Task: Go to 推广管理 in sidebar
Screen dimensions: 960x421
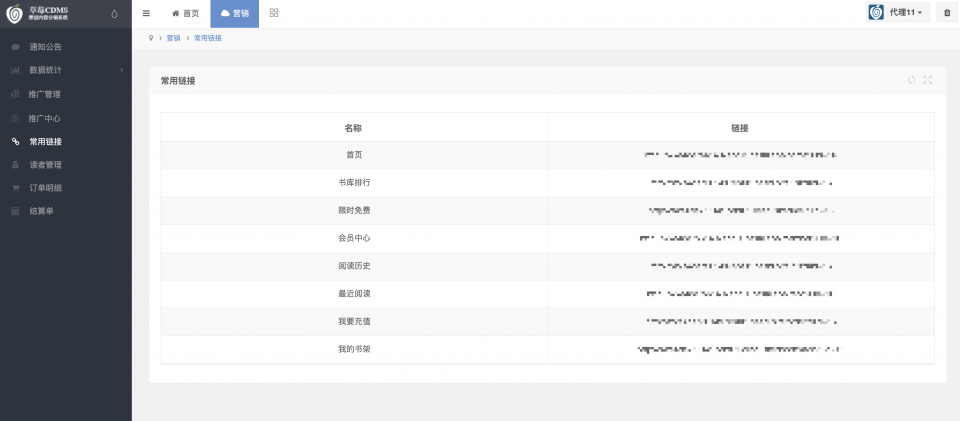Action: click(66, 94)
